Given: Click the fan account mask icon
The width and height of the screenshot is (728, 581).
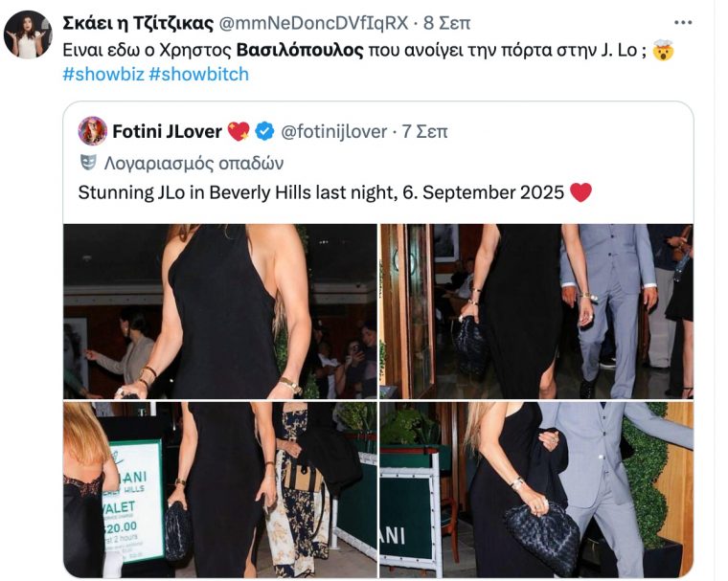Looking at the screenshot, I should [x=88, y=162].
